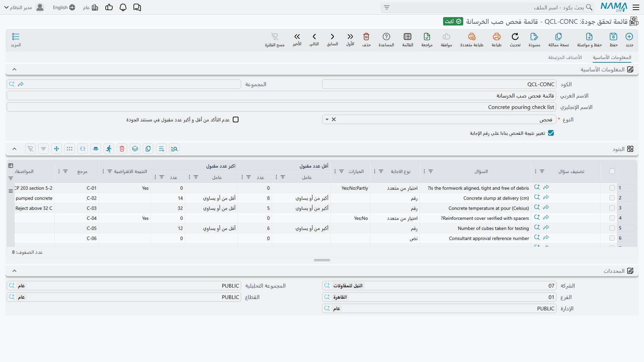
Task: Click the مراجعة (Review) icon
Action: [x=427, y=37]
